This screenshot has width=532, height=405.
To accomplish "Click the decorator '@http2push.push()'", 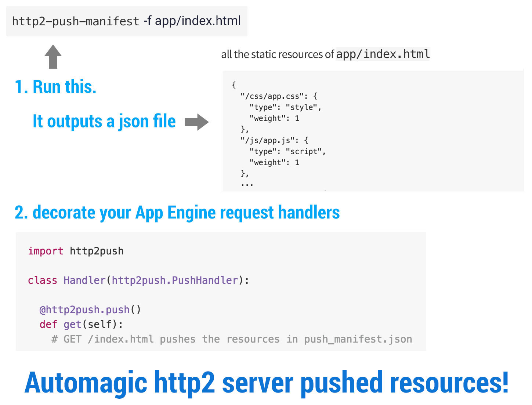I will (x=90, y=310).
